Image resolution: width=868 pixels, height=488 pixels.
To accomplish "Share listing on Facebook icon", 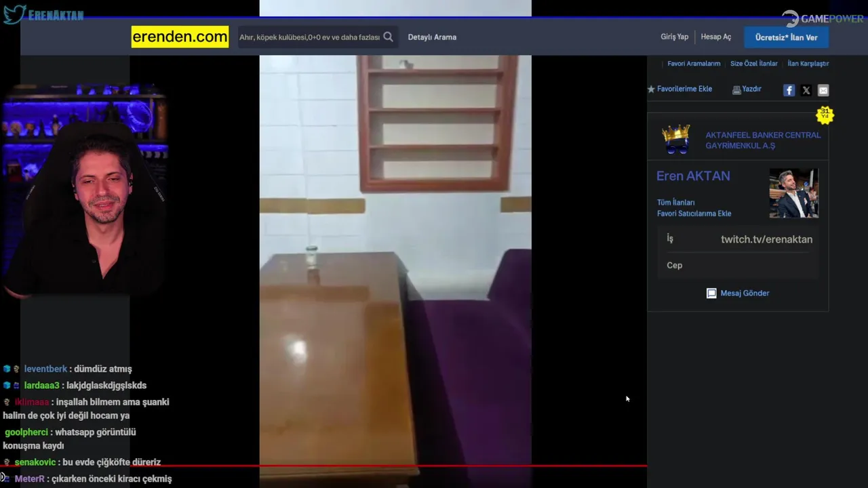I will pos(789,90).
